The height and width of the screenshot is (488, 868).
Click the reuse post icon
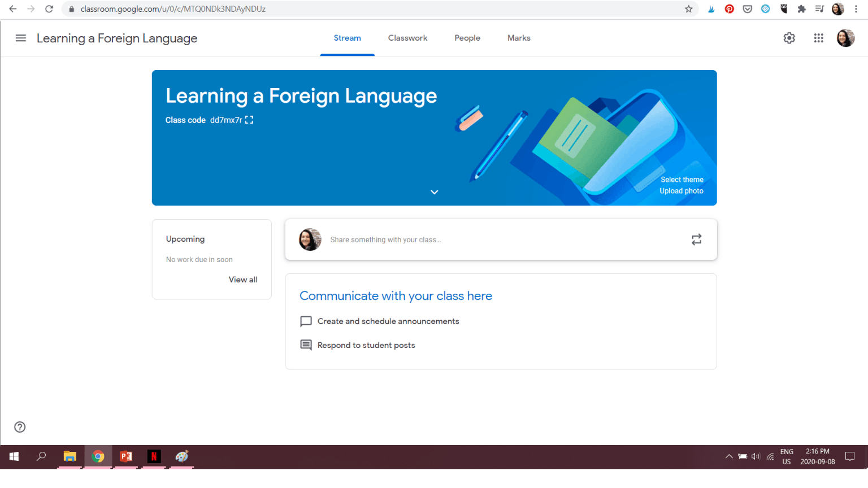click(696, 239)
